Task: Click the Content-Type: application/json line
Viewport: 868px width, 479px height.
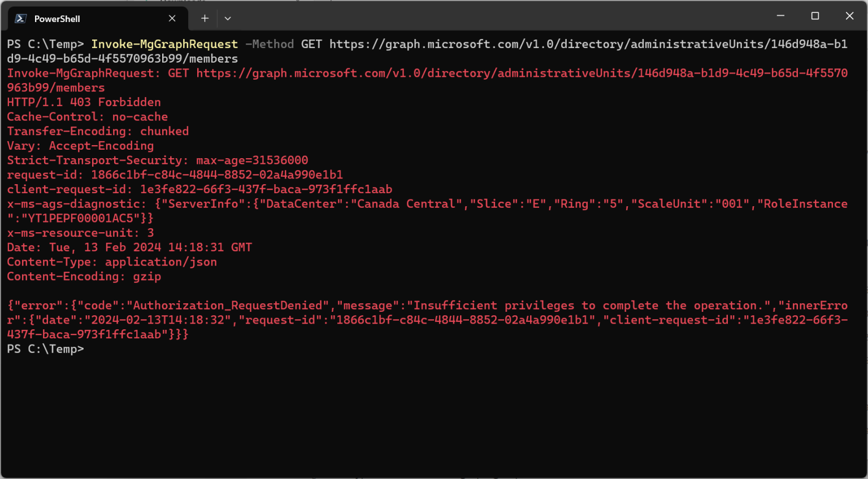Action: point(112,262)
